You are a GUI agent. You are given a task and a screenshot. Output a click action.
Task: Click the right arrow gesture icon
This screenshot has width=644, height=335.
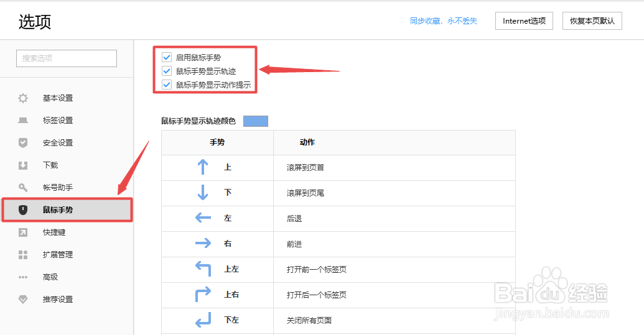[203, 243]
